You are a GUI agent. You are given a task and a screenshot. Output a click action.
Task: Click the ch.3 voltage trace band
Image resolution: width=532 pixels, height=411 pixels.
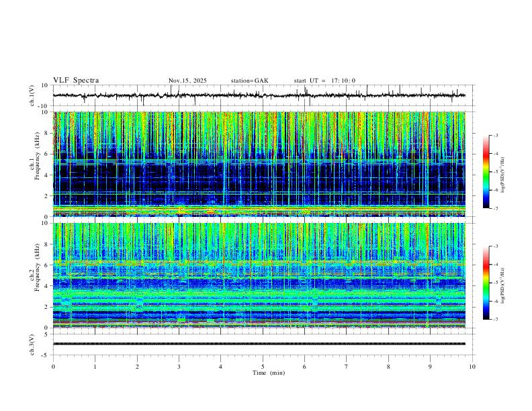point(259,344)
